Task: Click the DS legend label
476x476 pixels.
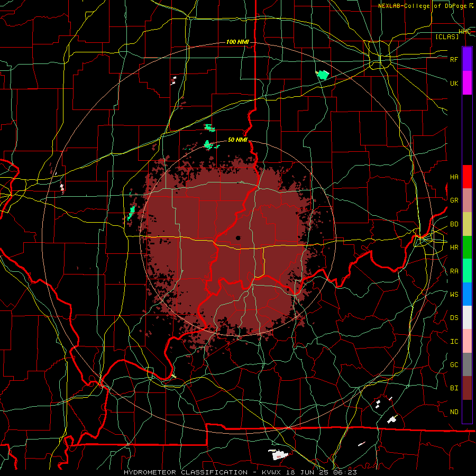Action: [x=454, y=318]
